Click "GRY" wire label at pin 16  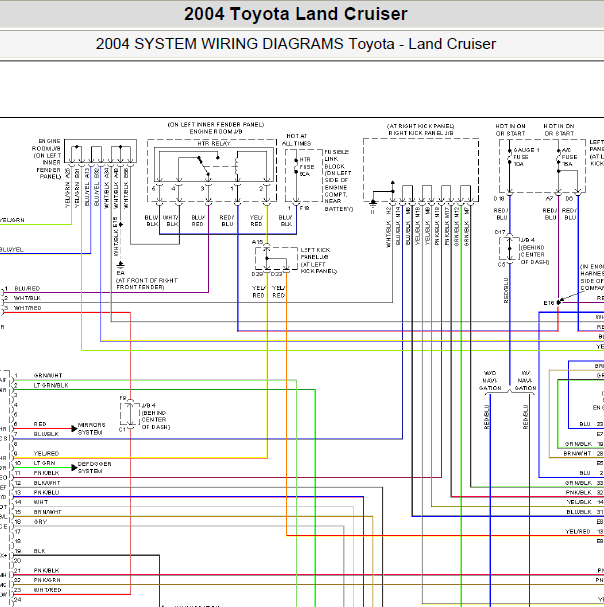[x=40, y=522]
